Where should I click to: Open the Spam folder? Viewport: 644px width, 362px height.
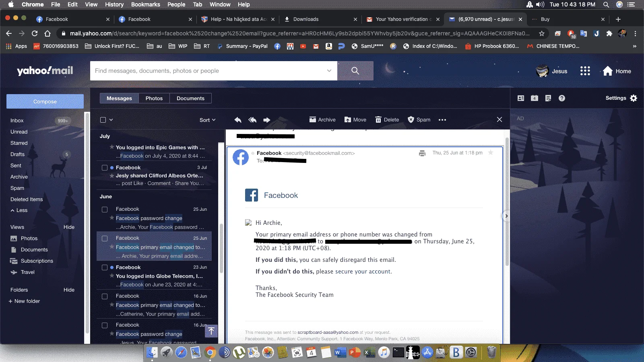17,188
